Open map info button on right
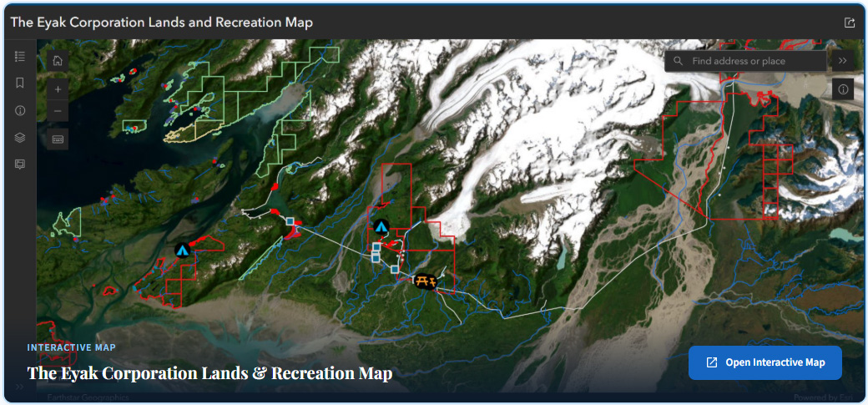 click(x=842, y=89)
